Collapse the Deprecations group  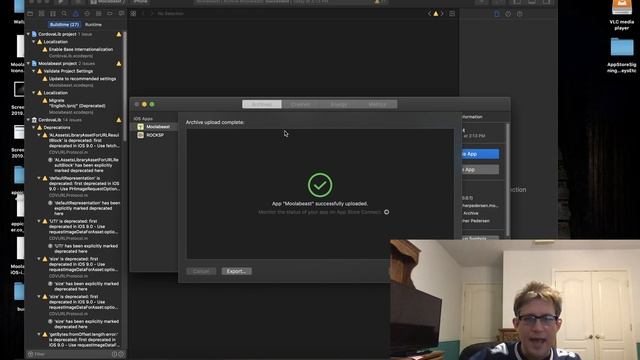click(x=34, y=127)
